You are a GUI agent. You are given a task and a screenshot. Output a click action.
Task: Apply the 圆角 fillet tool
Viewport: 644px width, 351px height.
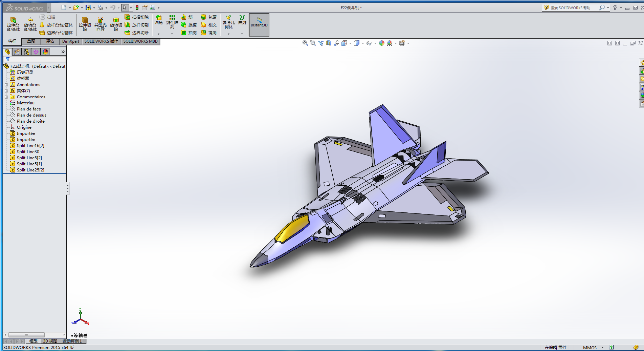tap(159, 20)
